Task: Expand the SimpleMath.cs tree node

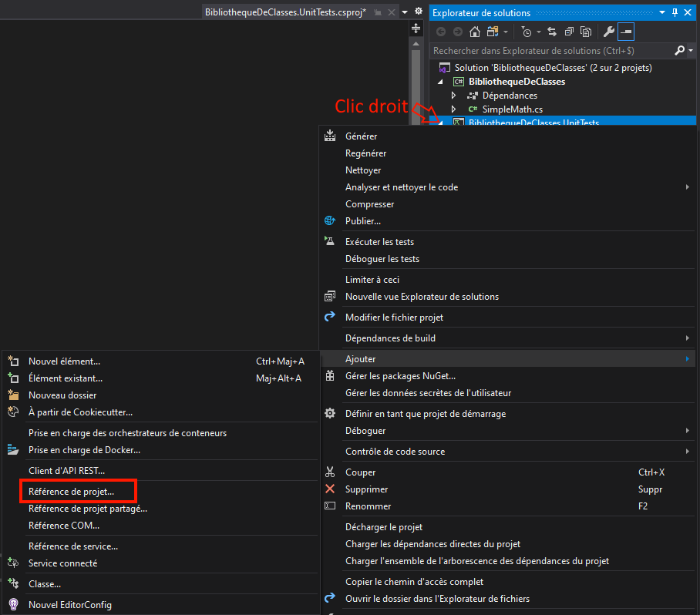Action: (454, 109)
